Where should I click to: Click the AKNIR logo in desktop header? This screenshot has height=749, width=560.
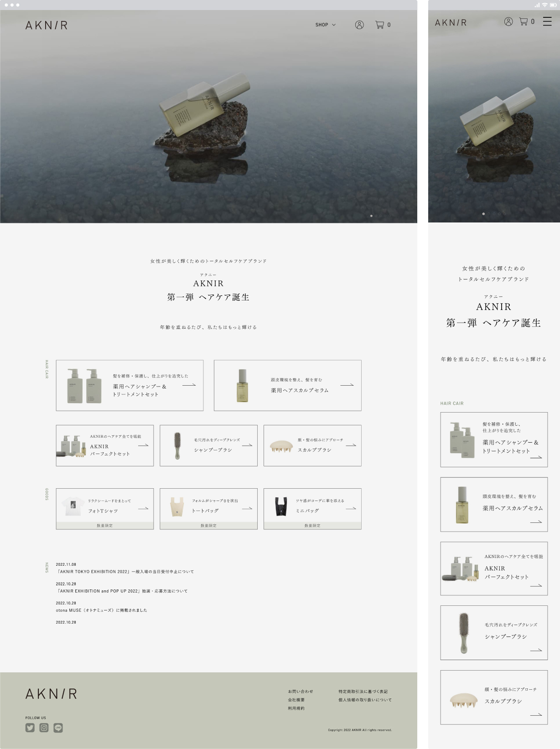point(47,25)
